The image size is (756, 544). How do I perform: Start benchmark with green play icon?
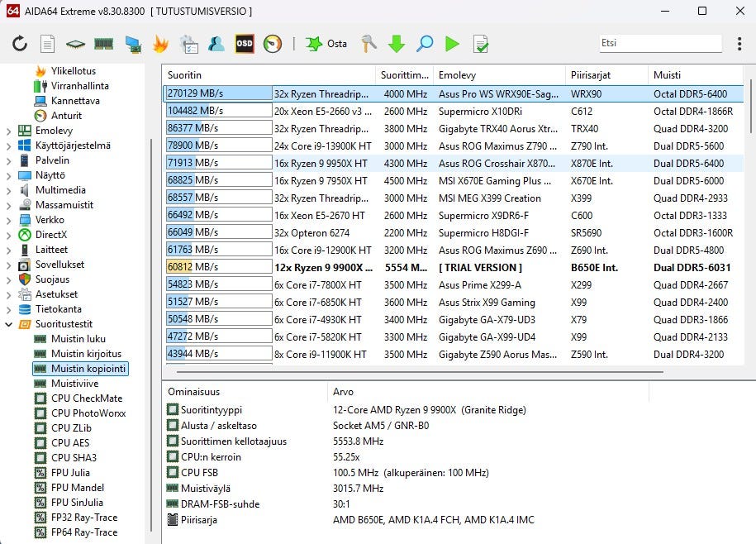[452, 44]
